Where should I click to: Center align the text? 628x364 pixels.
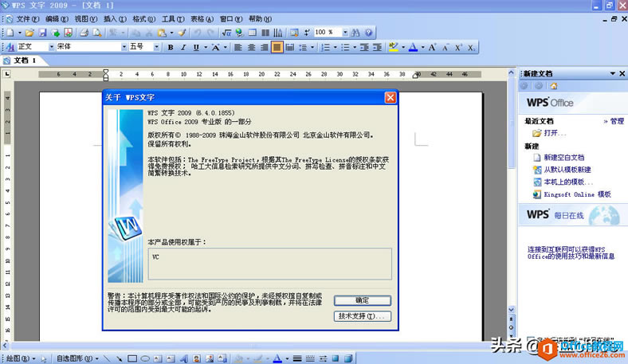pos(251,47)
